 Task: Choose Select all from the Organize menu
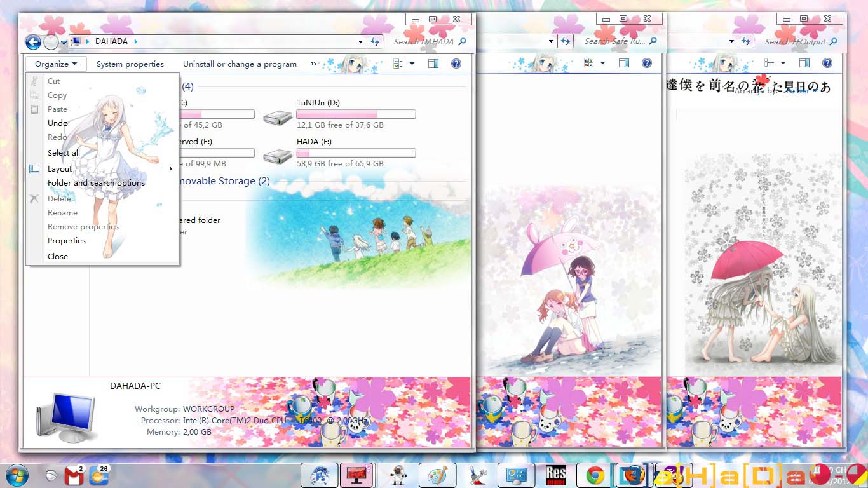103,153
